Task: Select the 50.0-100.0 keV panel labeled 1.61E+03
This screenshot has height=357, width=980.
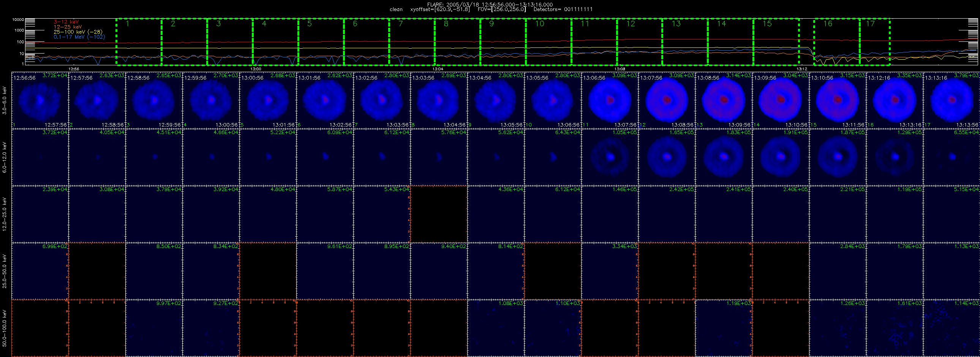Action: coord(895,328)
